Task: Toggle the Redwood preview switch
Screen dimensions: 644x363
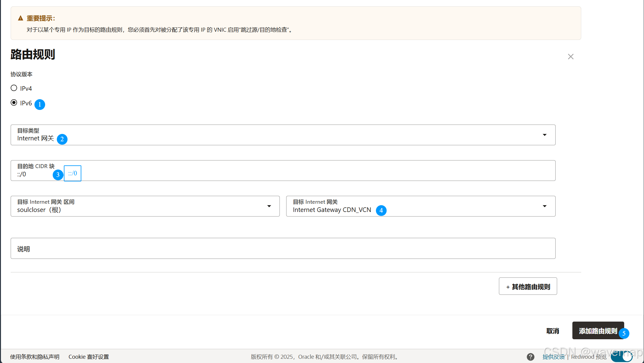Action: click(622, 357)
